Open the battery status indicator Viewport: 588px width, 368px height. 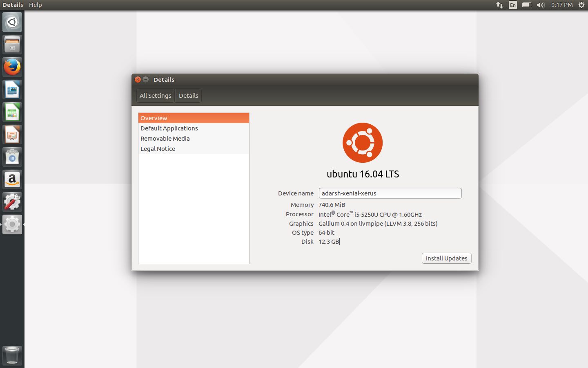pos(527,5)
